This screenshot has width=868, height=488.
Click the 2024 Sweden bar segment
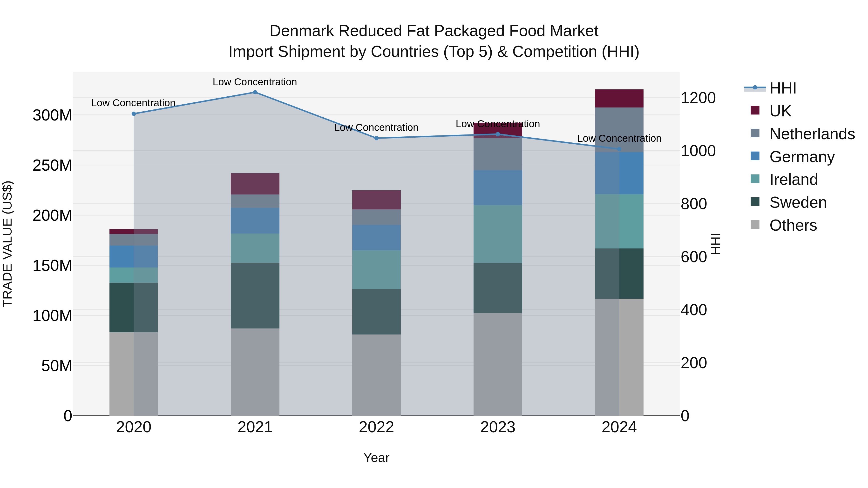point(619,274)
